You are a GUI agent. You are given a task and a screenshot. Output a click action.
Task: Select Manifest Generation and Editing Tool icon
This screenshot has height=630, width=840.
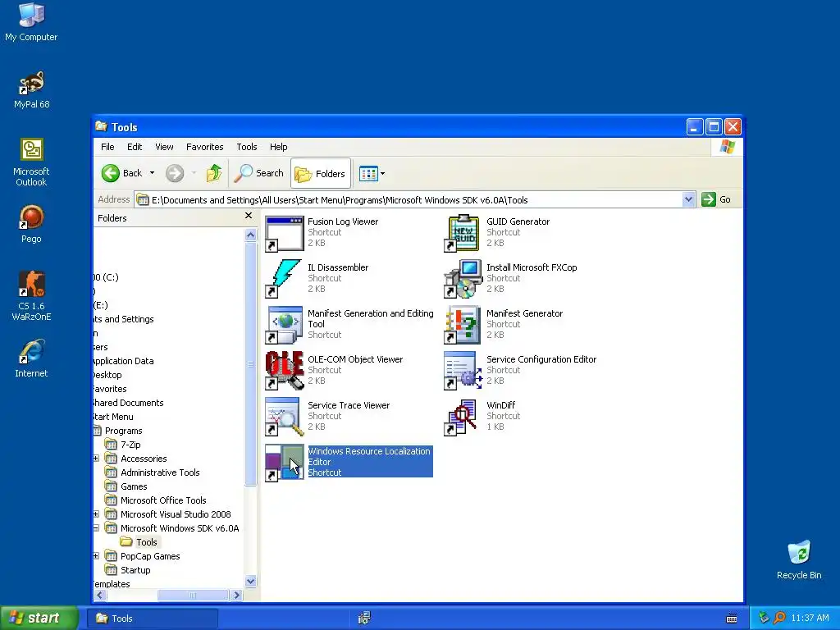(285, 325)
